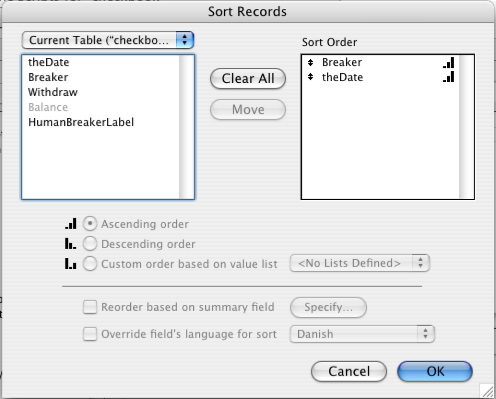Confirm sorting with the OK button
Image resolution: width=496 pixels, height=399 pixels.
click(435, 371)
